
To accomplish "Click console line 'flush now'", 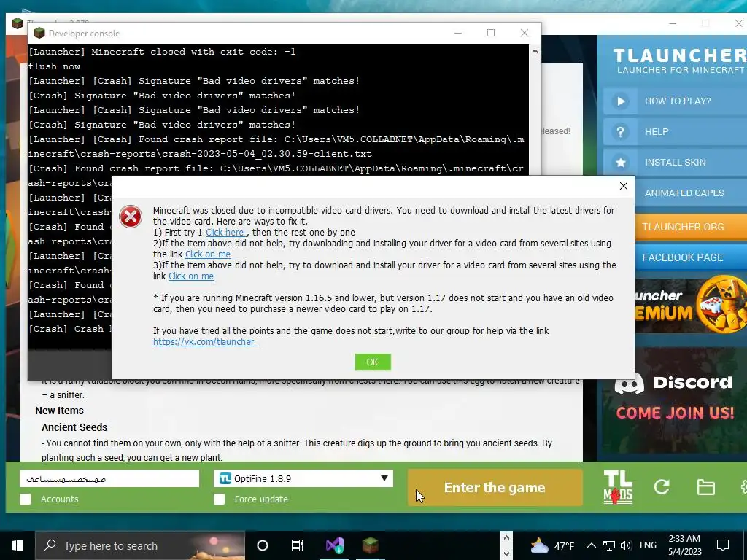I will click(54, 66).
